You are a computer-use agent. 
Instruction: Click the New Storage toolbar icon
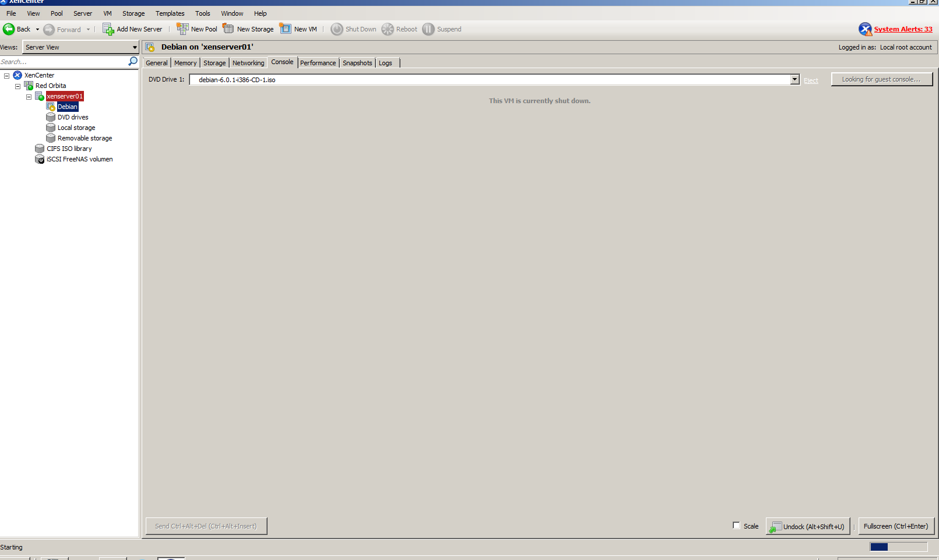coord(228,29)
